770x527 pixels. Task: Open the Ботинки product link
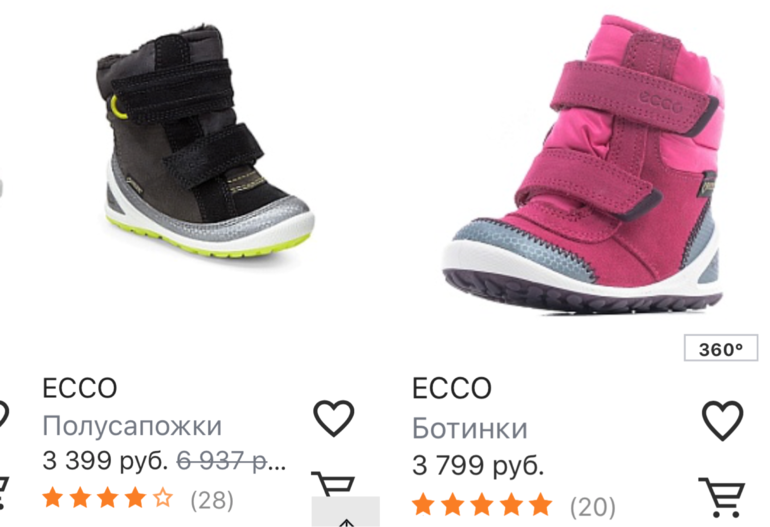coord(469,428)
